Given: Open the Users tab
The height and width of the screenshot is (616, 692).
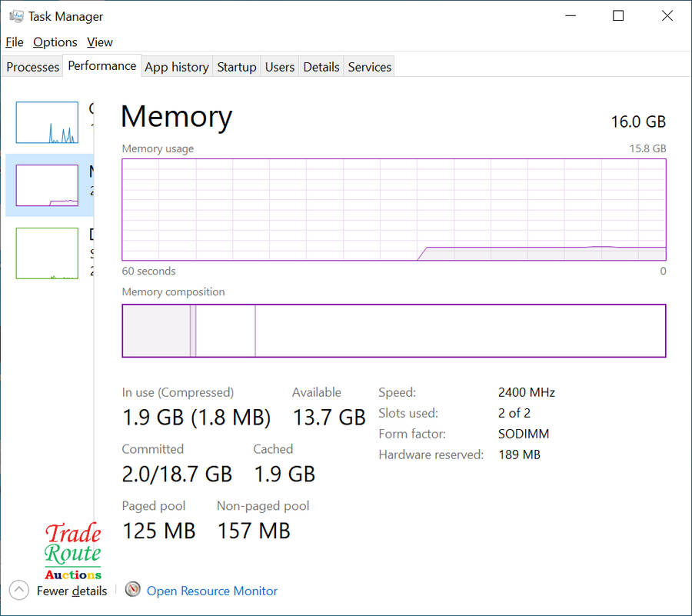Looking at the screenshot, I should pyautogui.click(x=280, y=67).
